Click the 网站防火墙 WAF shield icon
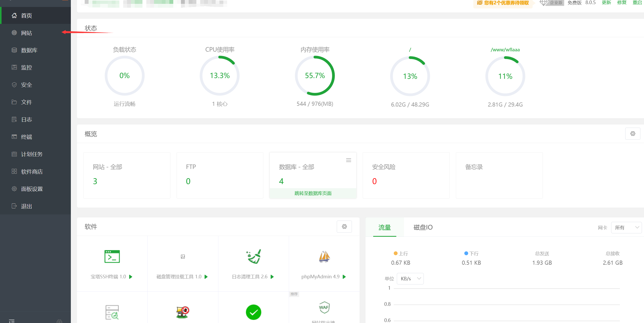The image size is (644, 323). (x=324, y=307)
